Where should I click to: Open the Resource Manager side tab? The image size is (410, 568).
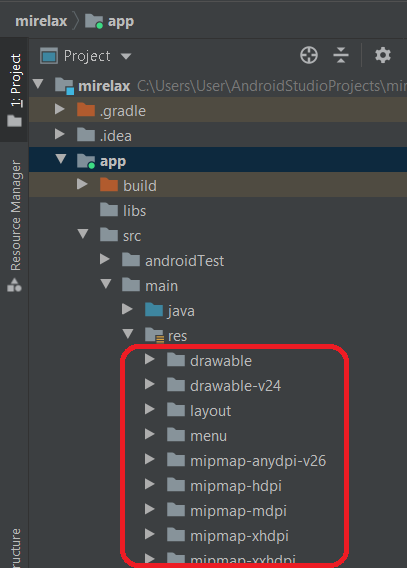(x=14, y=225)
